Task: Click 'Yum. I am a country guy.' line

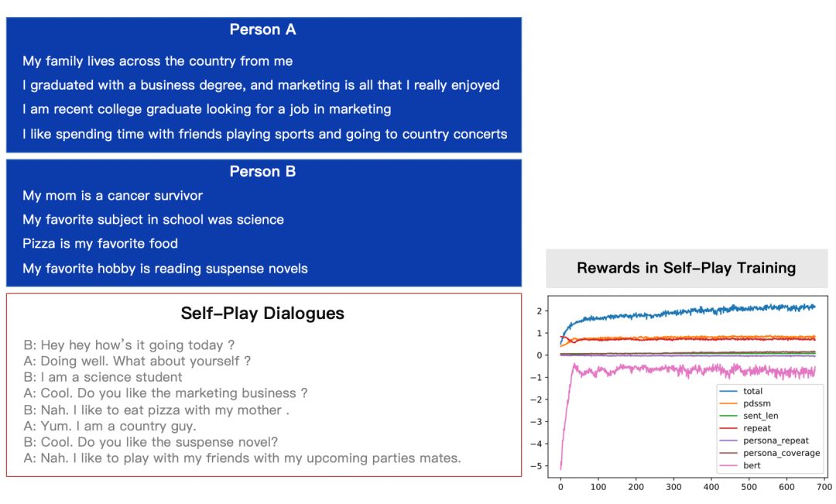Action: coord(110,426)
